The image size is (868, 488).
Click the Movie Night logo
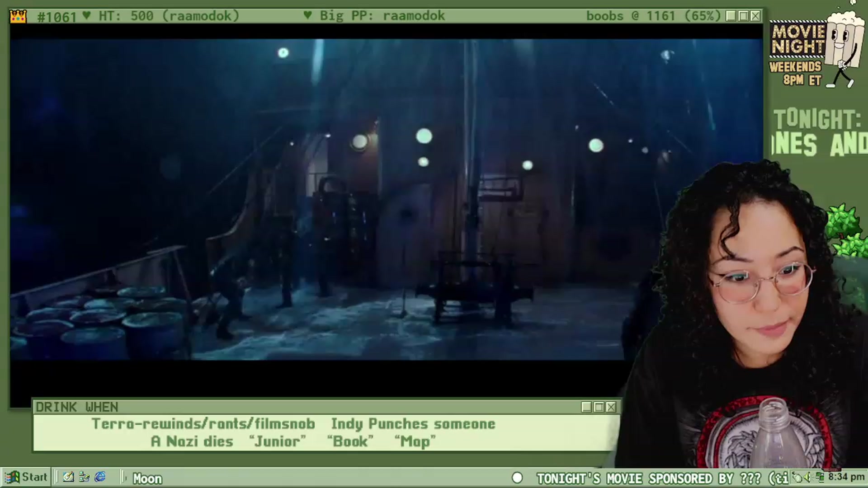tap(798, 39)
